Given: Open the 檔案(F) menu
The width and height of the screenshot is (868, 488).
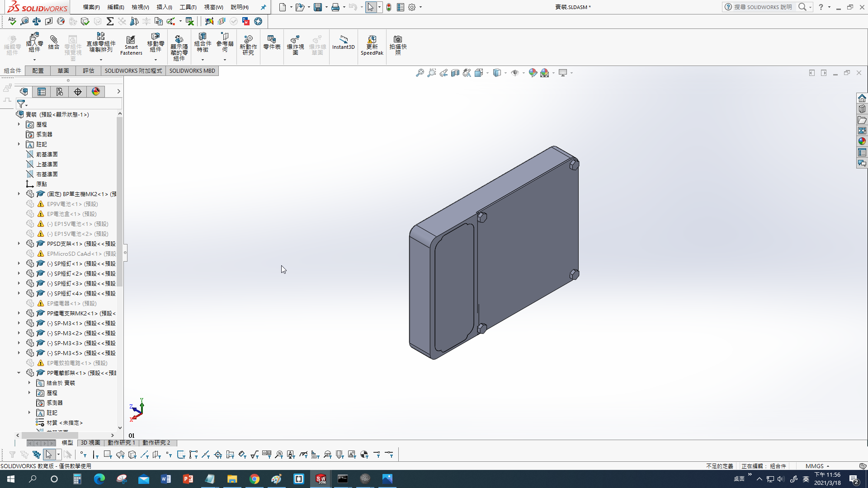Looking at the screenshot, I should tap(91, 7).
